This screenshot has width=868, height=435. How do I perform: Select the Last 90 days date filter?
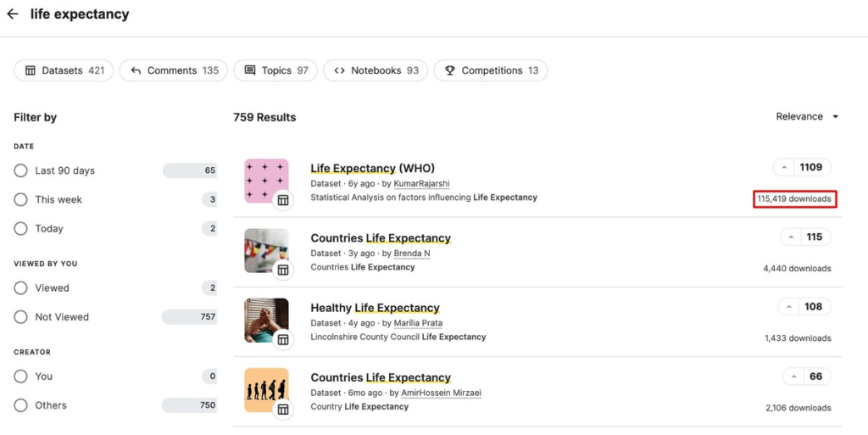[x=20, y=170]
